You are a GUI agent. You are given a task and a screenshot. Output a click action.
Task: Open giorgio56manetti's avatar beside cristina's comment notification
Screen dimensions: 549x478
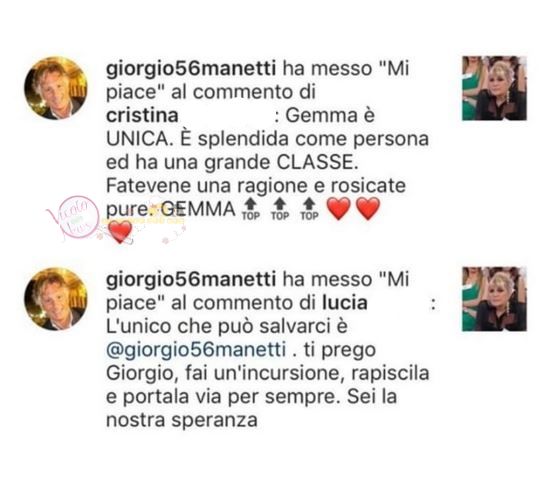55,88
